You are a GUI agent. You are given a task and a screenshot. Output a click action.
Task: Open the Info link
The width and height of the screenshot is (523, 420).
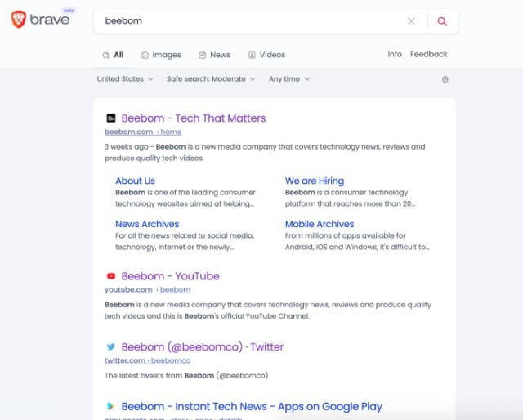coord(395,54)
